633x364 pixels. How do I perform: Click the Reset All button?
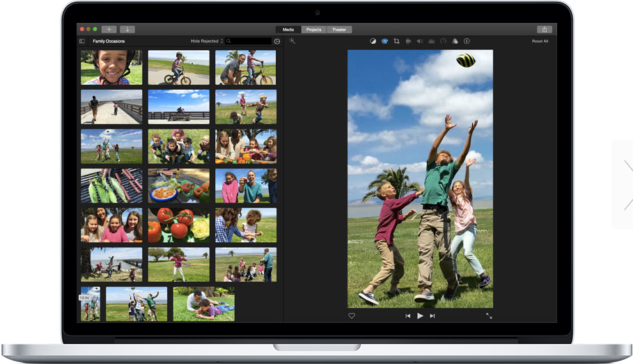tap(540, 41)
